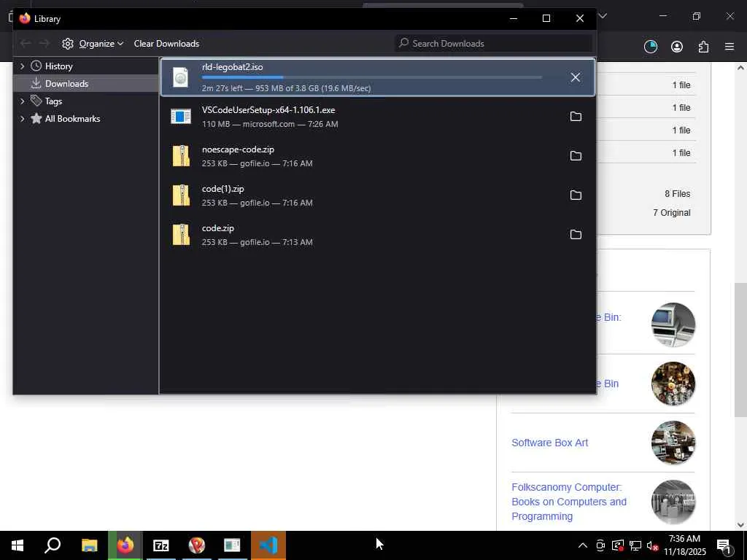The height and width of the screenshot is (560, 747).
Task: Open 7-Zip from the taskbar
Action: 161,545
